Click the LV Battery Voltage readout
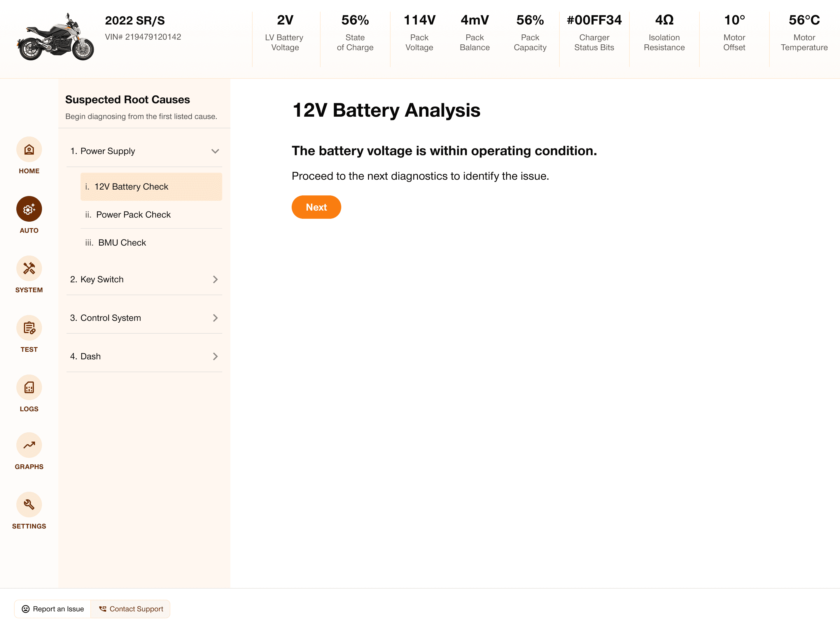This screenshot has height=630, width=840. (285, 20)
